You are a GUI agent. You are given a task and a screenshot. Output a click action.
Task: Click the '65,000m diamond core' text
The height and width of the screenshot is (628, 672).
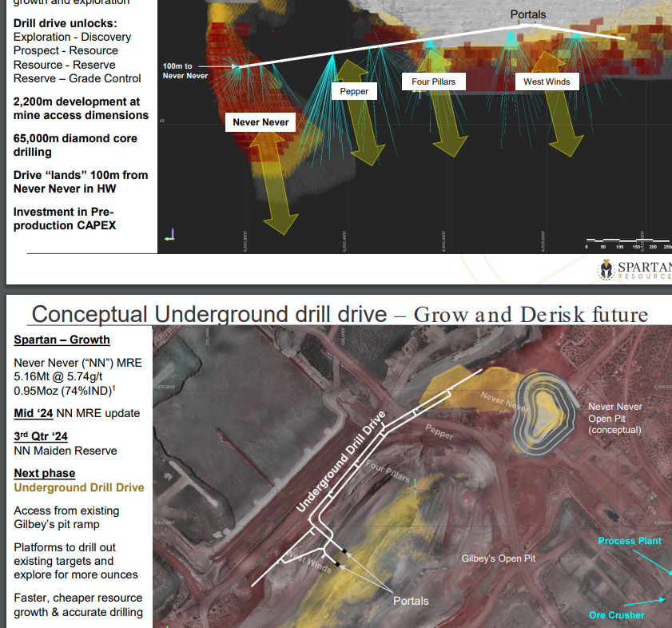pos(75,138)
